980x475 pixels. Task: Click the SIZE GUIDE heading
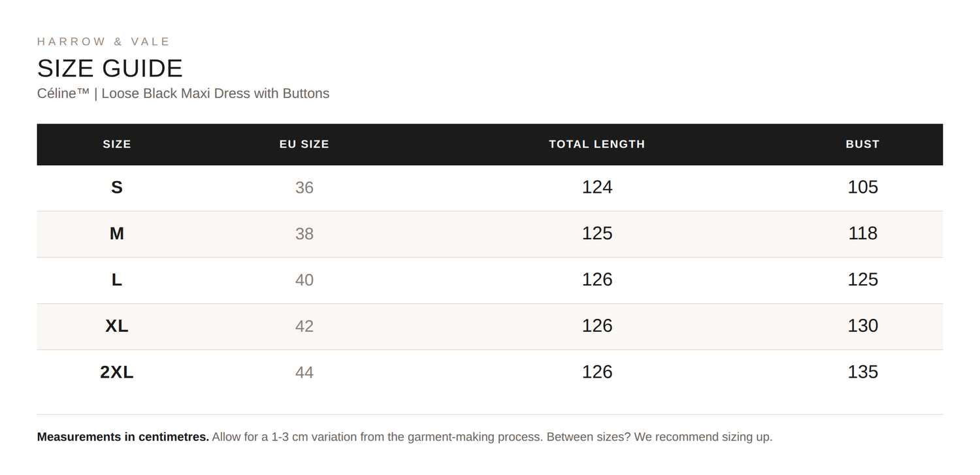pyautogui.click(x=110, y=69)
